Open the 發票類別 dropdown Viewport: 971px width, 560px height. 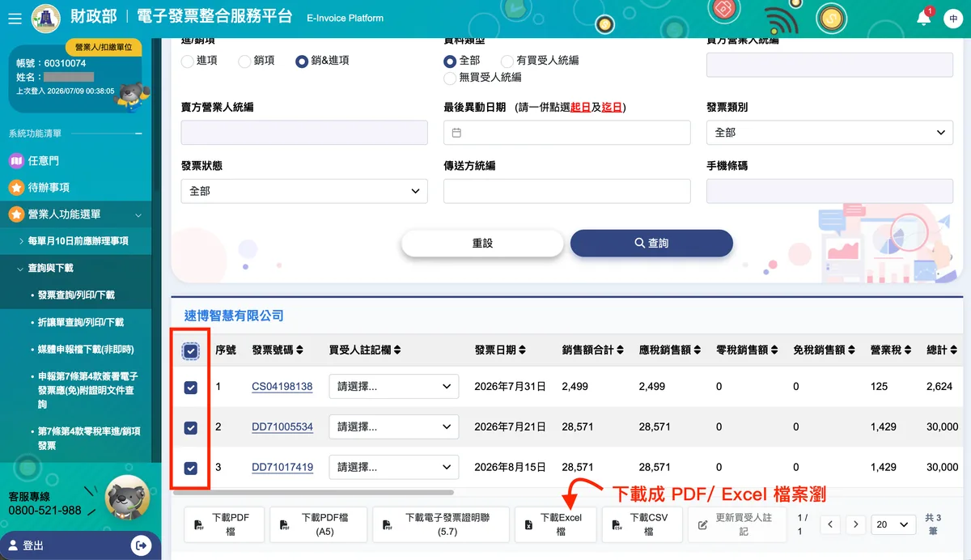point(829,133)
